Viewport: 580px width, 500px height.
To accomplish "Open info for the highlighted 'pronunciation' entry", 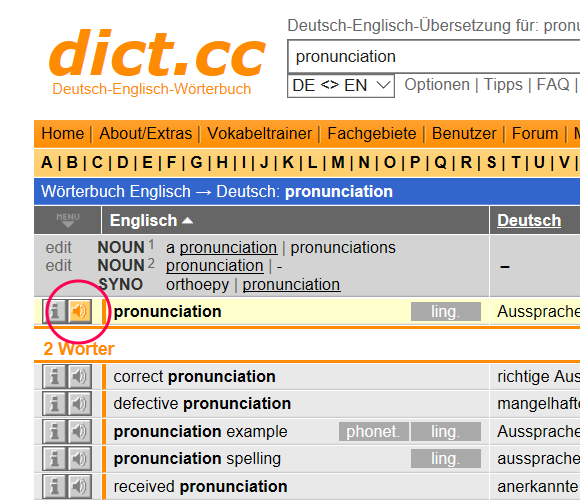I will pyautogui.click(x=55, y=311).
